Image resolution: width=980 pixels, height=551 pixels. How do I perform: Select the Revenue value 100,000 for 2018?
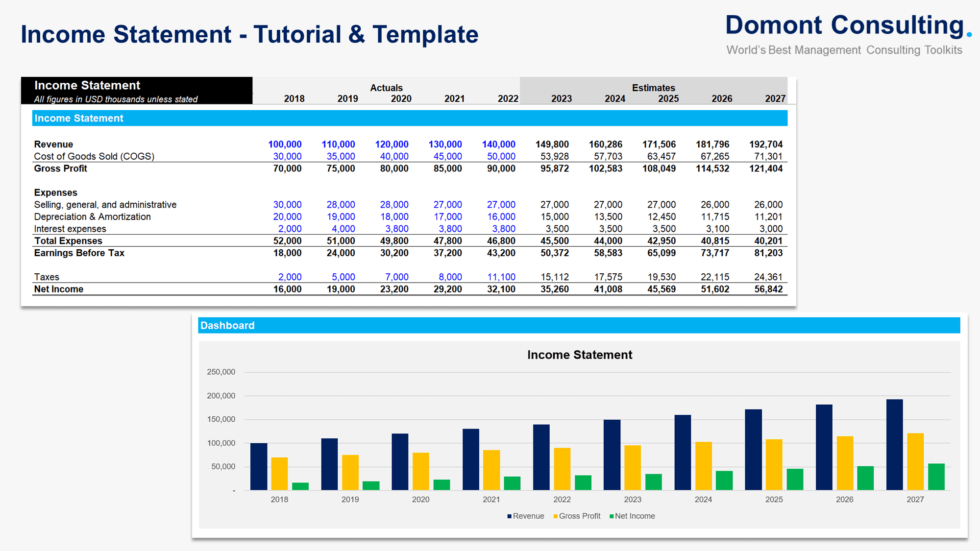pyautogui.click(x=285, y=144)
